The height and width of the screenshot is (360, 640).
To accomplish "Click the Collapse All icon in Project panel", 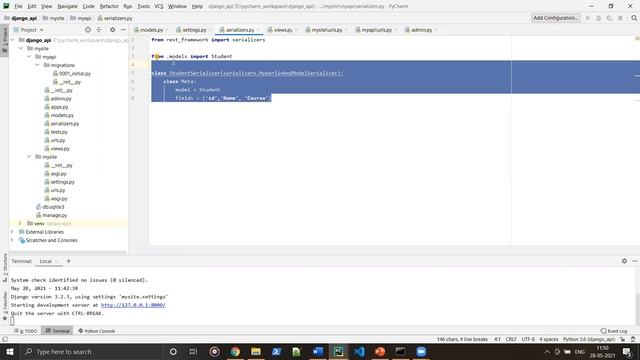I will point(99,30).
